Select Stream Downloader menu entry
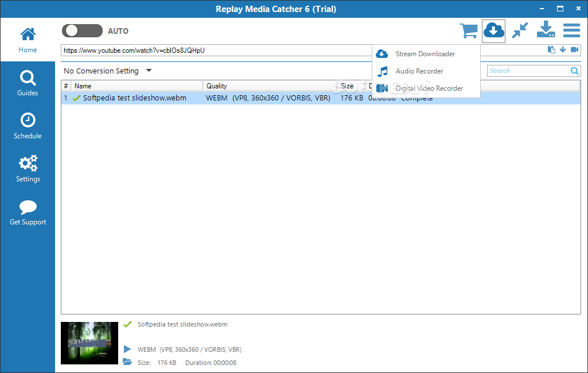Viewport: 588px width, 373px height. coord(426,54)
